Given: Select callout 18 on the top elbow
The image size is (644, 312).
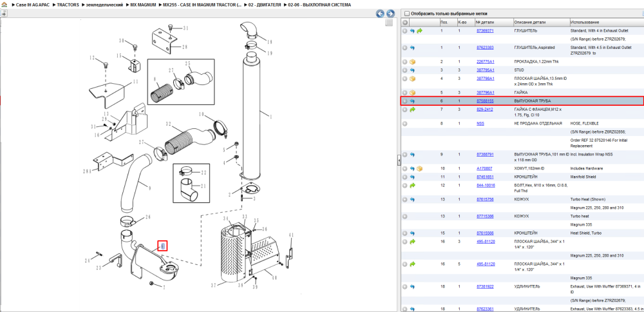Looking at the screenshot, I should [270, 42].
